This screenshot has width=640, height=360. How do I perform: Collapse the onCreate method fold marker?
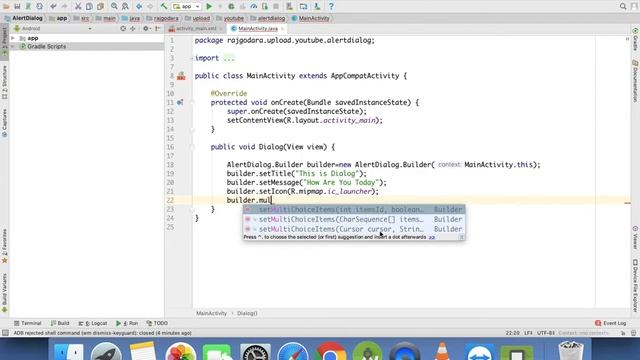pos(193,102)
